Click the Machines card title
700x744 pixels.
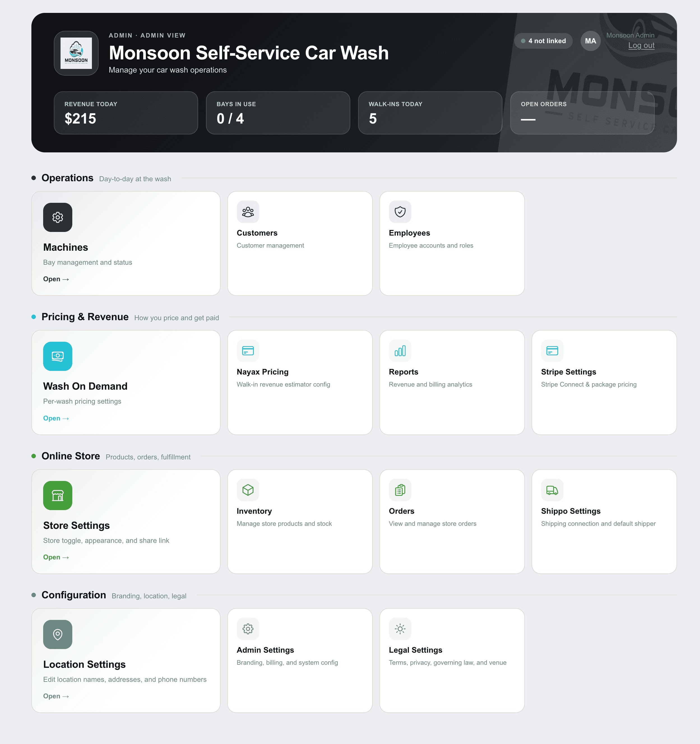click(x=66, y=247)
